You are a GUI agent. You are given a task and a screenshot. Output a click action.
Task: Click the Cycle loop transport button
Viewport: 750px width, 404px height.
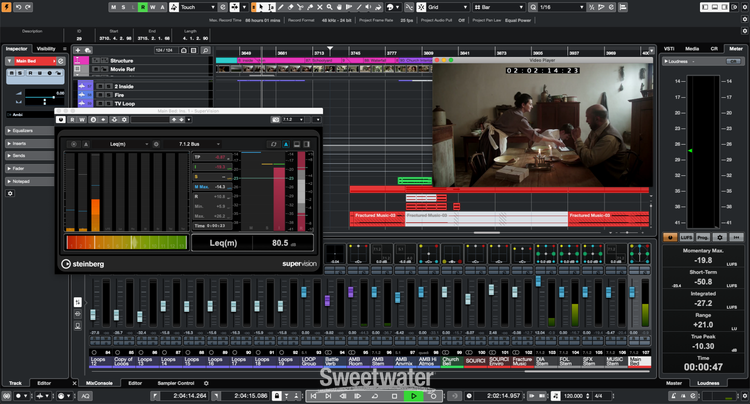click(375, 396)
